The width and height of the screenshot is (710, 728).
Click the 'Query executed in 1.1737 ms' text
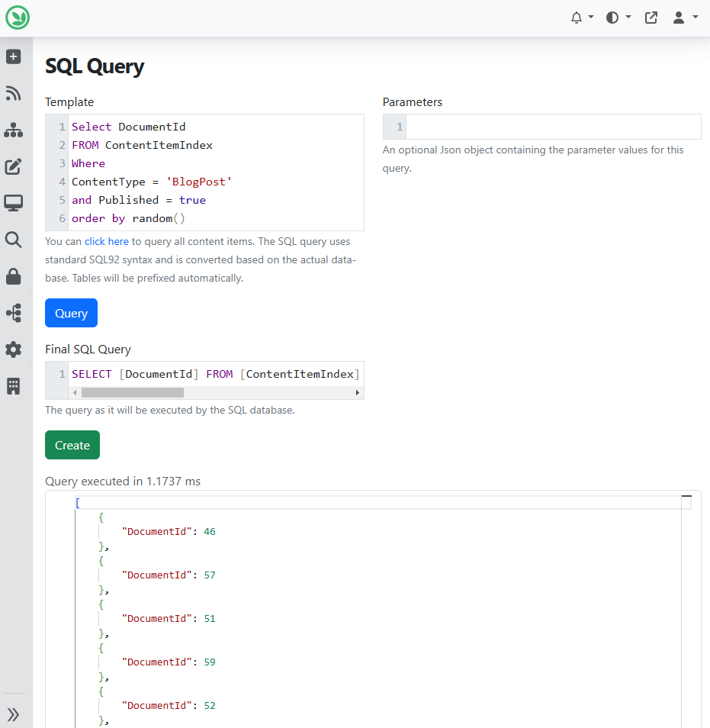123,482
